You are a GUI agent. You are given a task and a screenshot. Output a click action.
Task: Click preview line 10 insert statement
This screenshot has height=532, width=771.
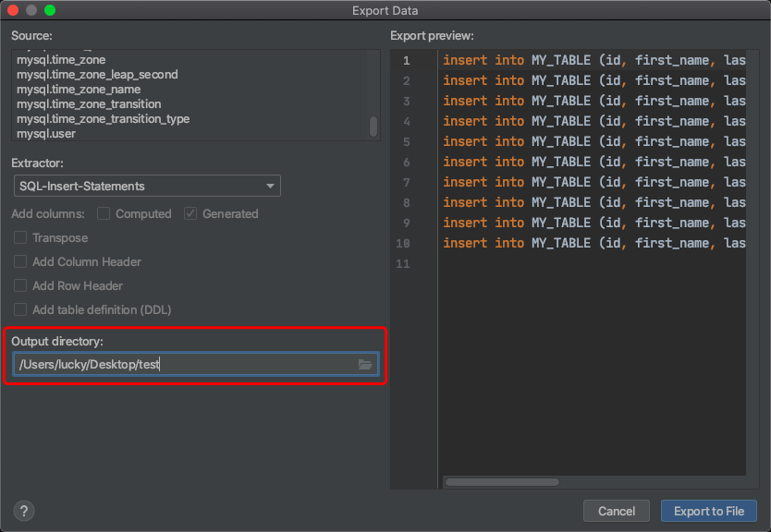594,243
